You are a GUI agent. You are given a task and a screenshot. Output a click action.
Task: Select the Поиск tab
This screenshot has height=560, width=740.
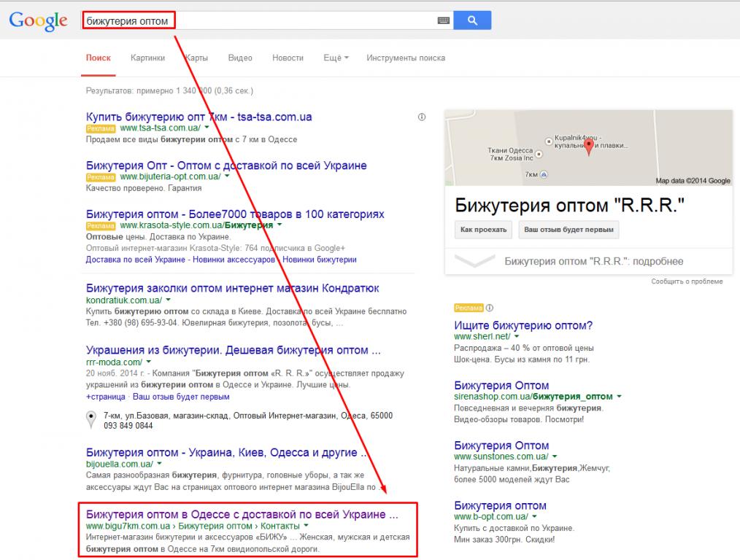pos(99,58)
